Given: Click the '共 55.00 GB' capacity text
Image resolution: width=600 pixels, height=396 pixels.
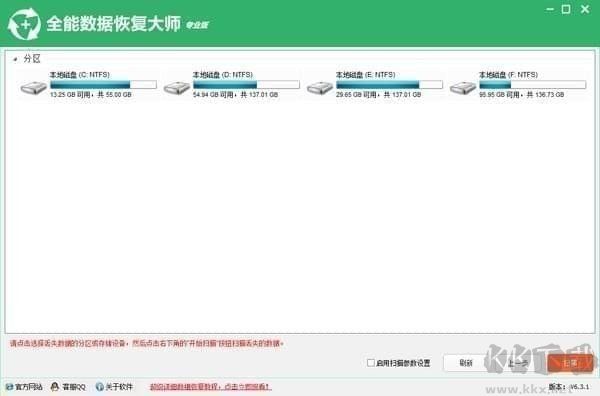Looking at the screenshot, I should pyautogui.click(x=114, y=95).
